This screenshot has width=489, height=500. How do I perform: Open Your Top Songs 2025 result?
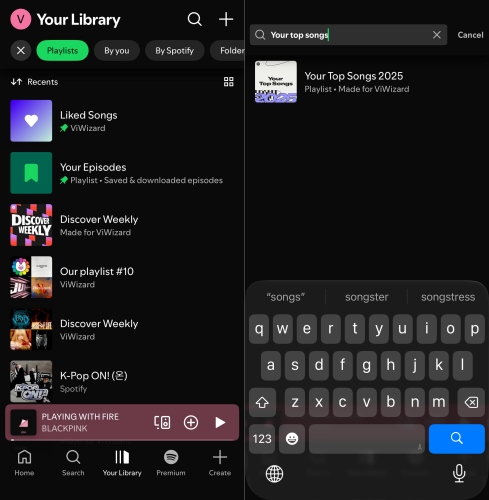coord(367,82)
